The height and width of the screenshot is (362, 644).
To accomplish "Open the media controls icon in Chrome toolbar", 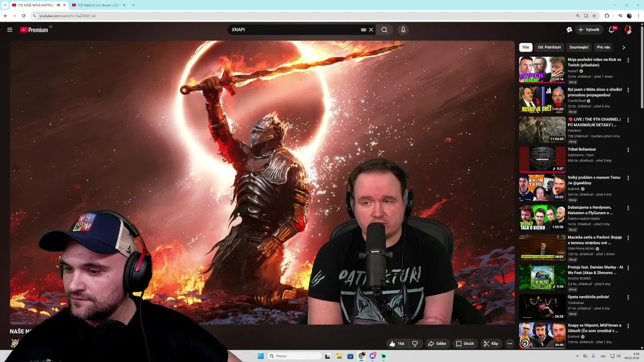I will pos(620,16).
